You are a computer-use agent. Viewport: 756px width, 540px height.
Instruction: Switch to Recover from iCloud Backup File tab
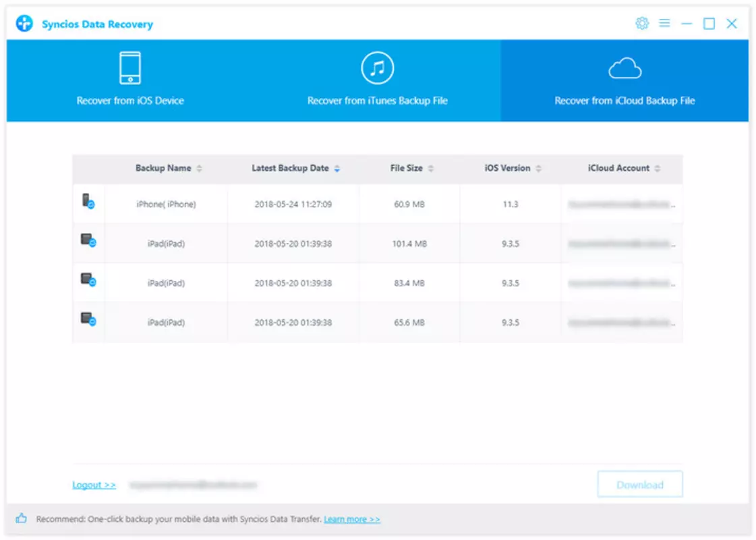tap(624, 80)
